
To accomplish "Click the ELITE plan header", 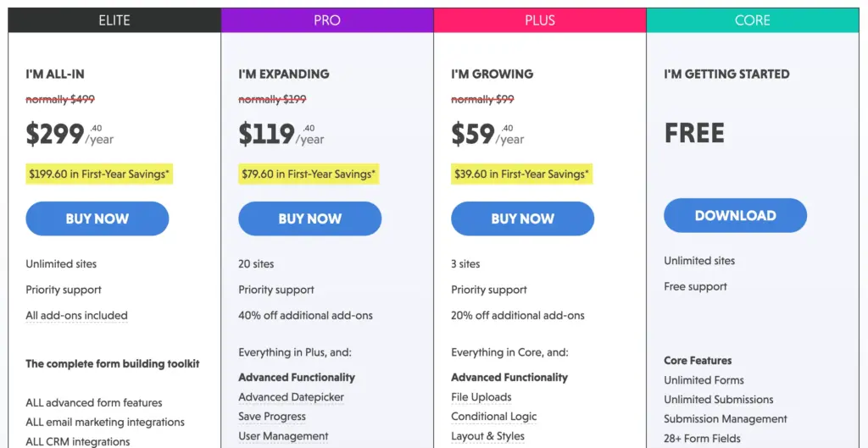I will pyautogui.click(x=114, y=20).
